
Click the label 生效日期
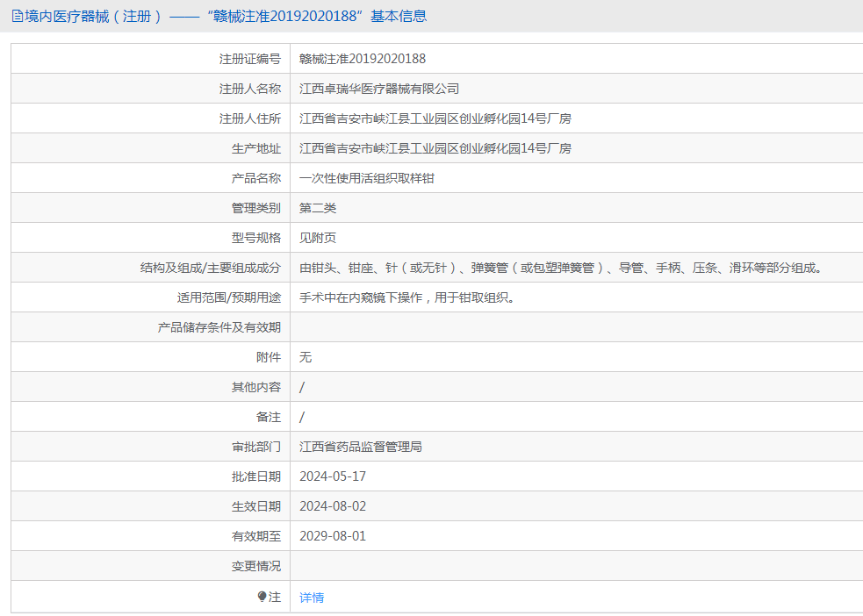point(256,506)
